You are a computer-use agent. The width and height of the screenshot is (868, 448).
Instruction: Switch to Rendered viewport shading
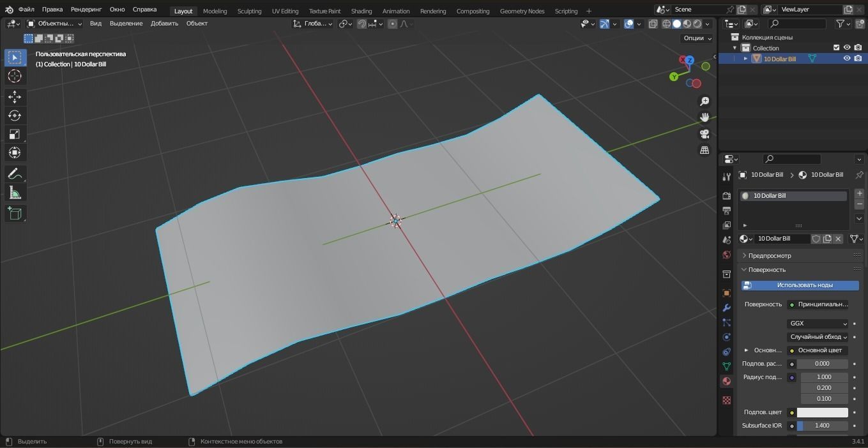[x=697, y=24]
